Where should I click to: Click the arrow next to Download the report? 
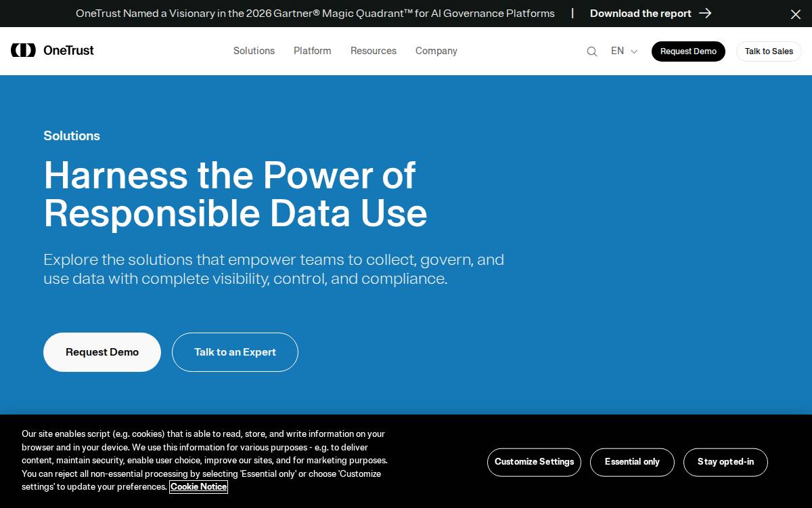[705, 14]
